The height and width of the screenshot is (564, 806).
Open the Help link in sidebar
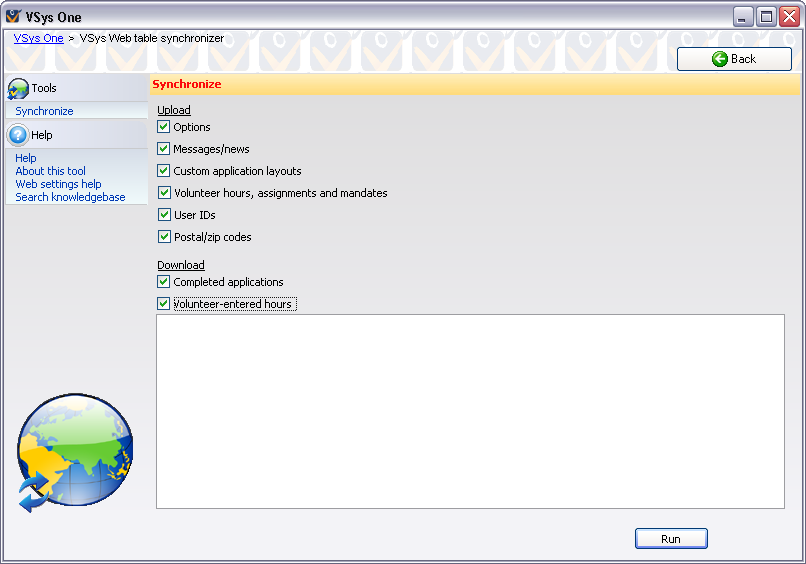(26, 158)
